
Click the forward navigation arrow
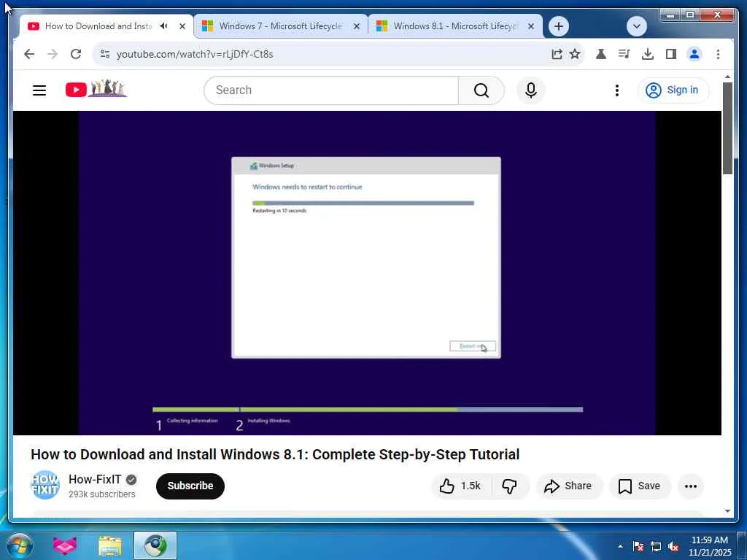coord(53,54)
